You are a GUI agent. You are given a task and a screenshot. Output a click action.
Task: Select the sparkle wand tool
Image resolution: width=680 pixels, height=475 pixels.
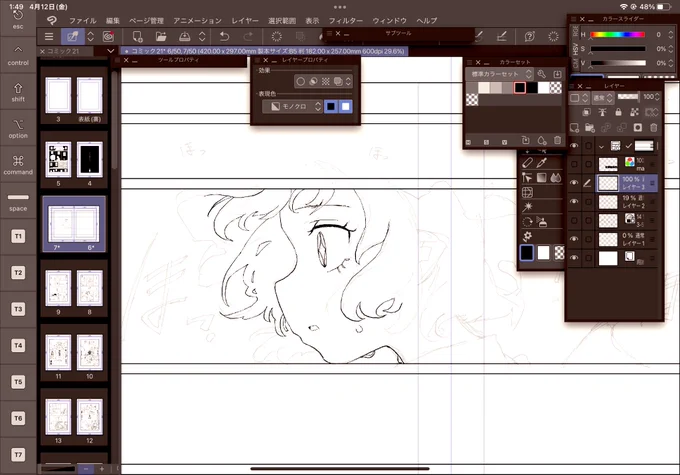pyautogui.click(x=527, y=207)
